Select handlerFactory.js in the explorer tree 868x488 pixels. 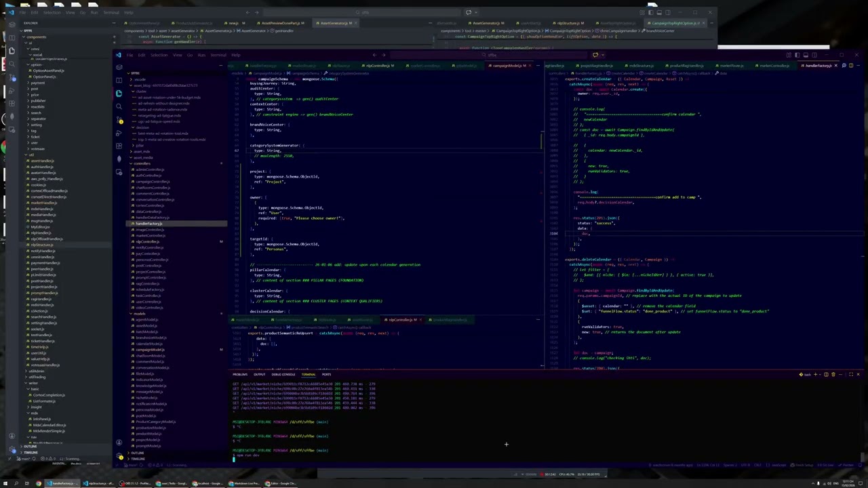coord(149,224)
